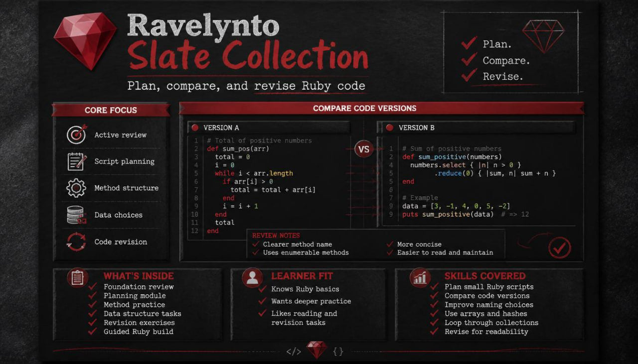This screenshot has height=364, width=638.
Task: Click the Method practice list item
Action: point(134,304)
